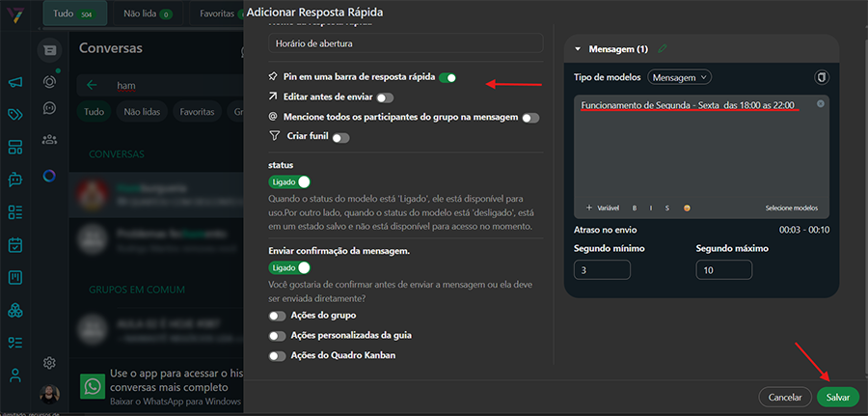Open the calendar schedule icon in sidebar
This screenshot has height=416, width=868.
coord(14,245)
